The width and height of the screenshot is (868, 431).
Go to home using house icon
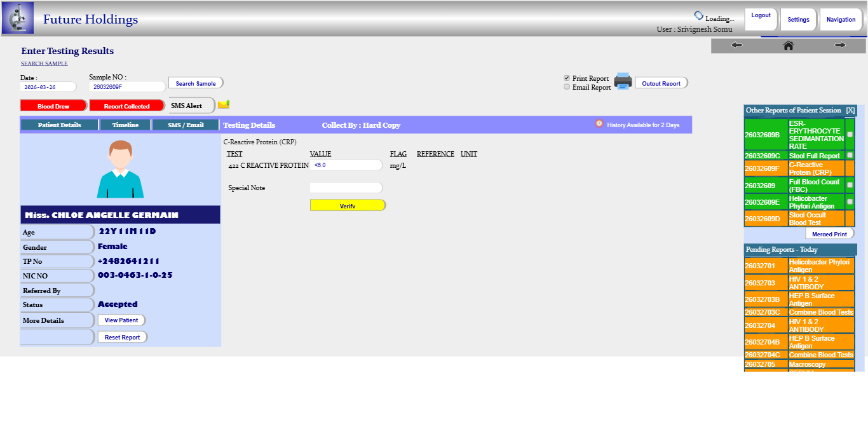click(x=789, y=45)
